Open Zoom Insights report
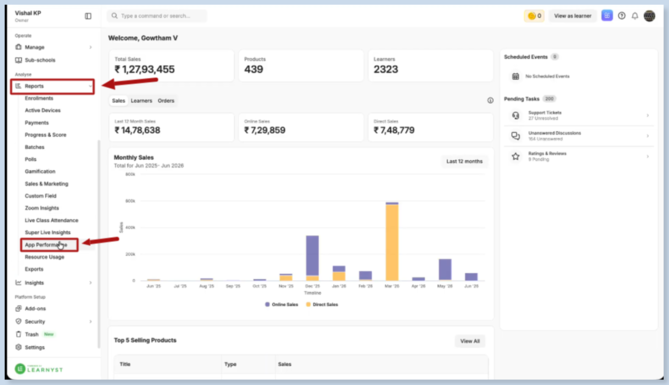 pos(42,208)
